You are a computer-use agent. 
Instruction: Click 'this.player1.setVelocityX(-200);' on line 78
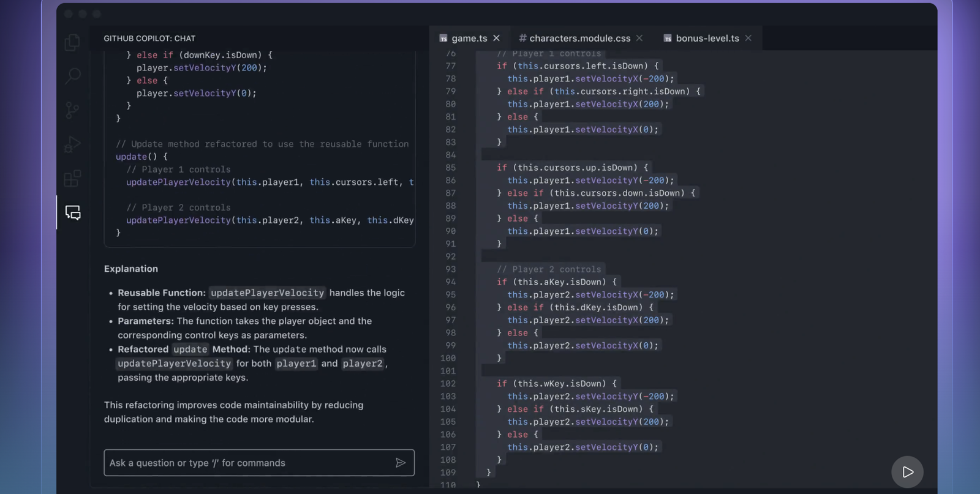pos(590,79)
